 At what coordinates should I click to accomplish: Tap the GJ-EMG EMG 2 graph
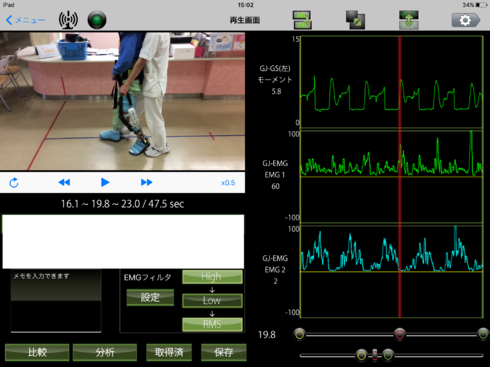(x=392, y=272)
